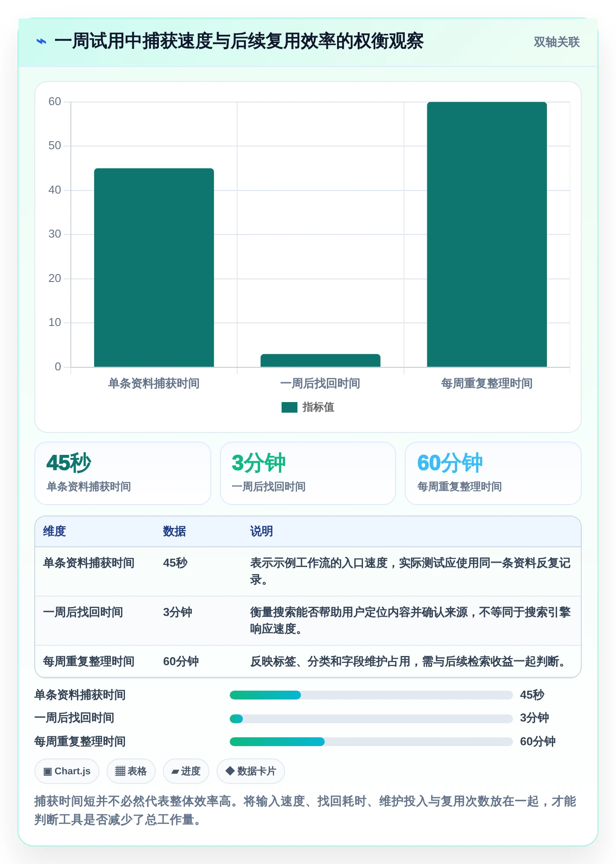Click the 维度 column header
Image resolution: width=616 pixels, height=864 pixels.
click(x=55, y=531)
